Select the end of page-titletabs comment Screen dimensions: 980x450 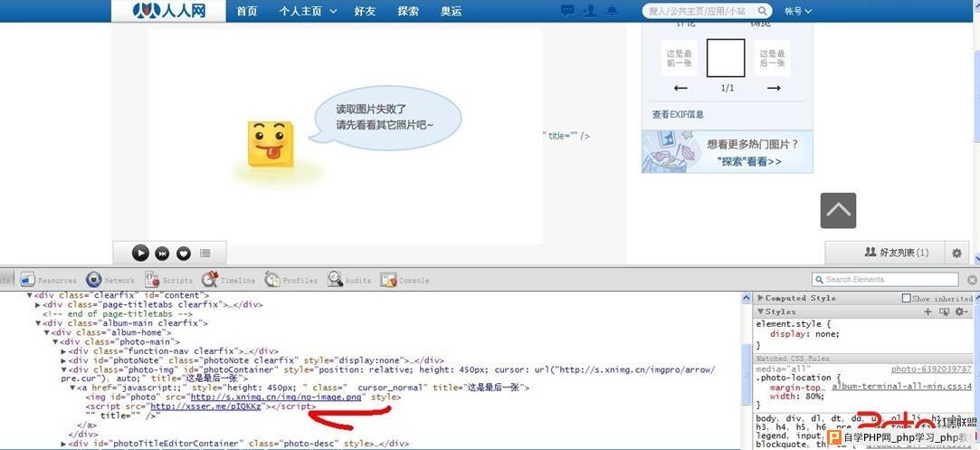118,314
